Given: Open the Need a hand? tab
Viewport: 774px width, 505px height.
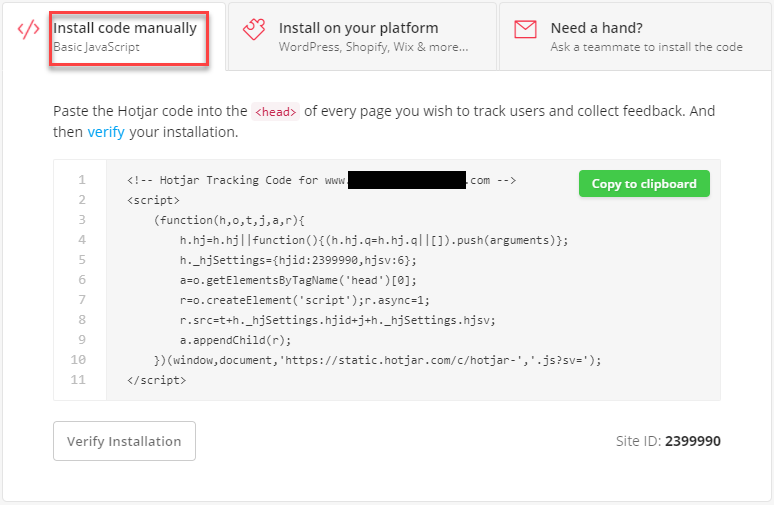Looking at the screenshot, I should pyautogui.click(x=636, y=37).
